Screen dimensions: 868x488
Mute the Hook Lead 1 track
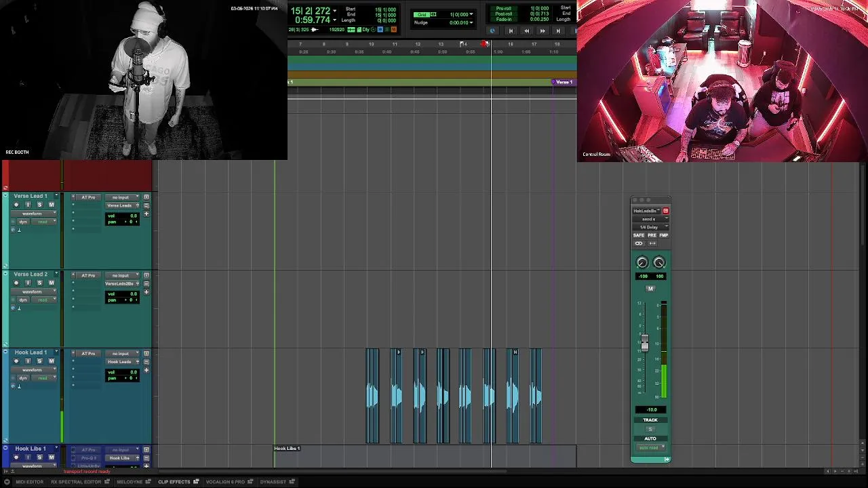[51, 361]
